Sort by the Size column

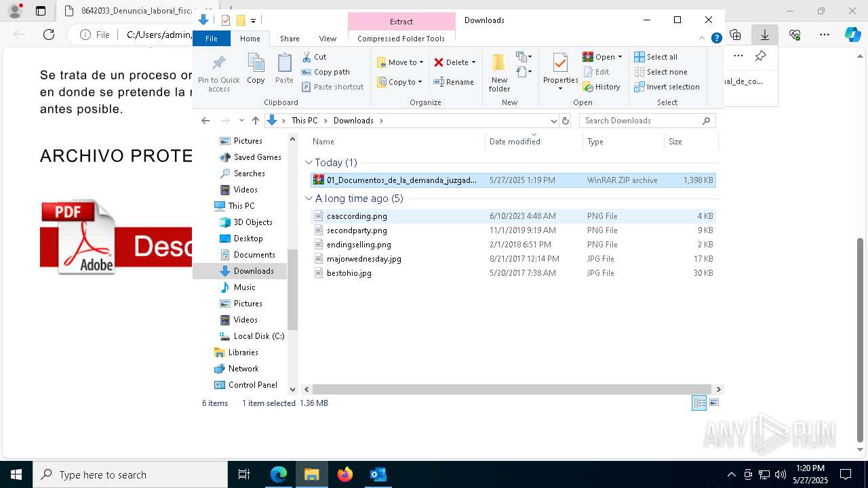(690, 142)
